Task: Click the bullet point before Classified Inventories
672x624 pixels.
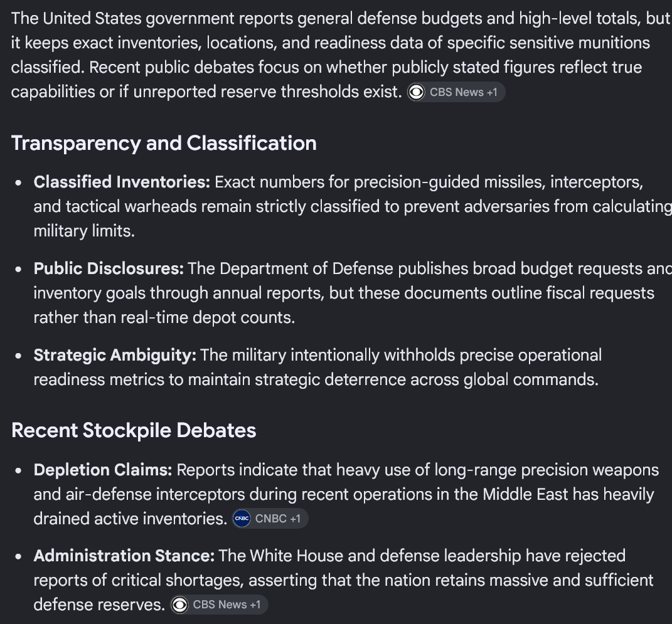Action: 18,183
